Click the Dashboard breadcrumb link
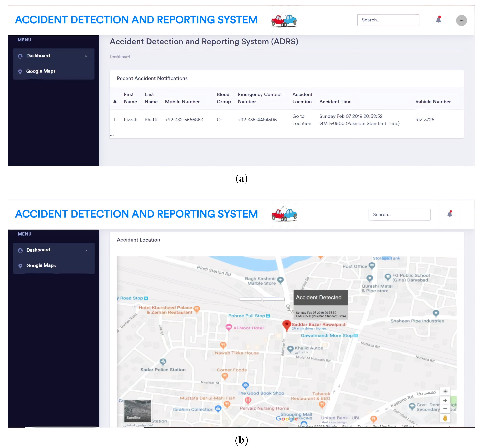The height and width of the screenshot is (448, 482). [120, 57]
